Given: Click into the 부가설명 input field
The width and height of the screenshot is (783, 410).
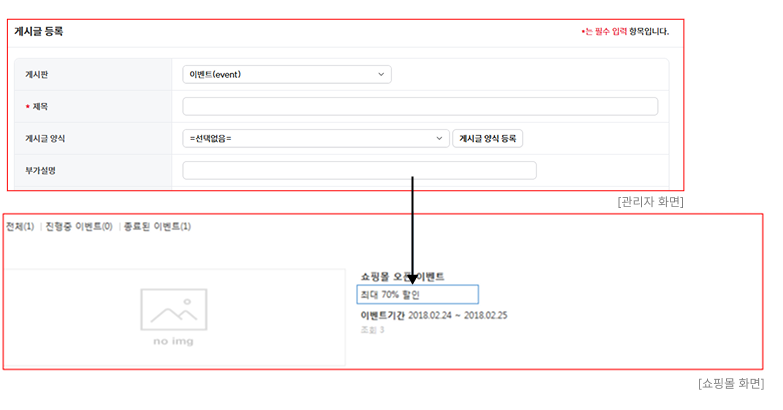Looking at the screenshot, I should coord(359,170).
